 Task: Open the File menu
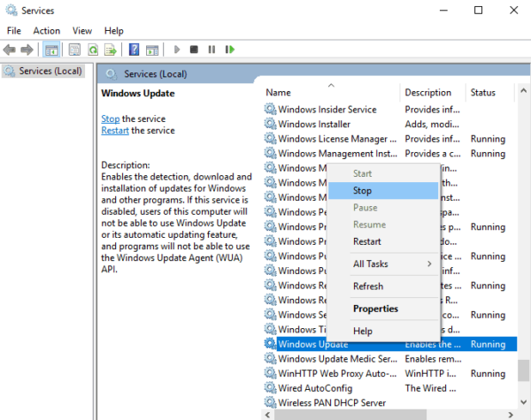coord(14,31)
